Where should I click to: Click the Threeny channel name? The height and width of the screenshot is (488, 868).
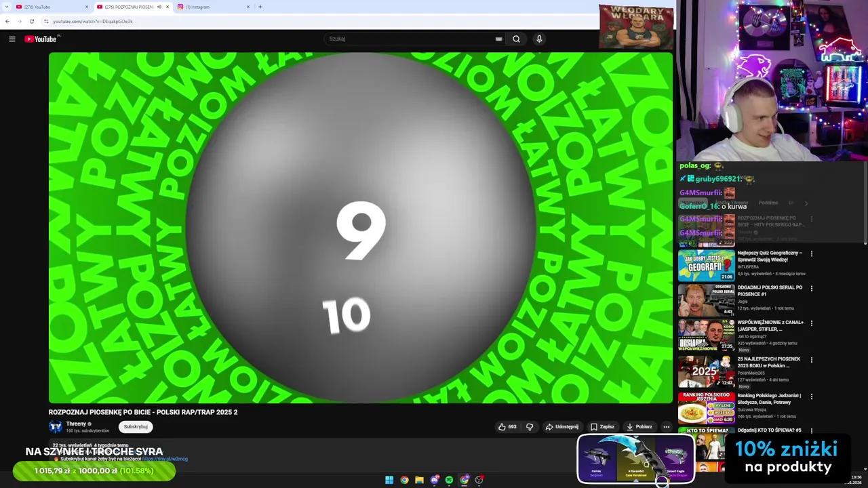(76, 424)
